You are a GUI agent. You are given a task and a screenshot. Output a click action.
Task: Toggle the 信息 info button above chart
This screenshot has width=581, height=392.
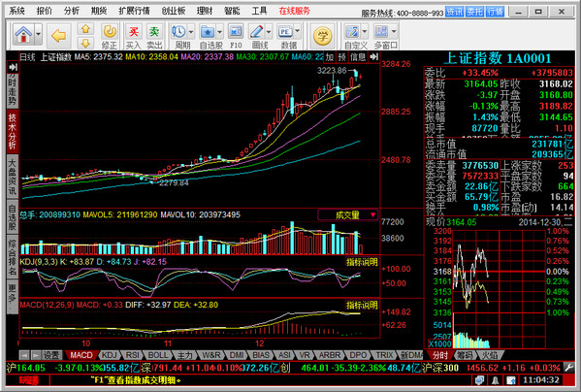(358, 57)
